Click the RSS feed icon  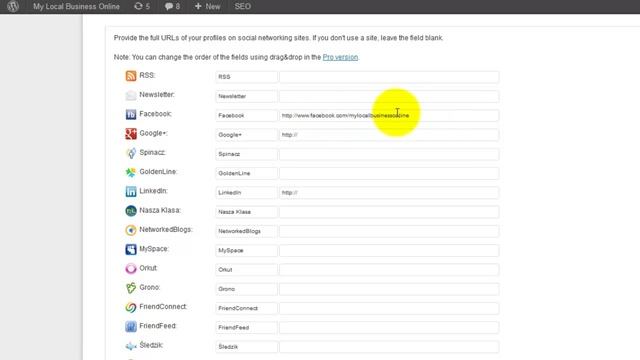pyautogui.click(x=131, y=76)
